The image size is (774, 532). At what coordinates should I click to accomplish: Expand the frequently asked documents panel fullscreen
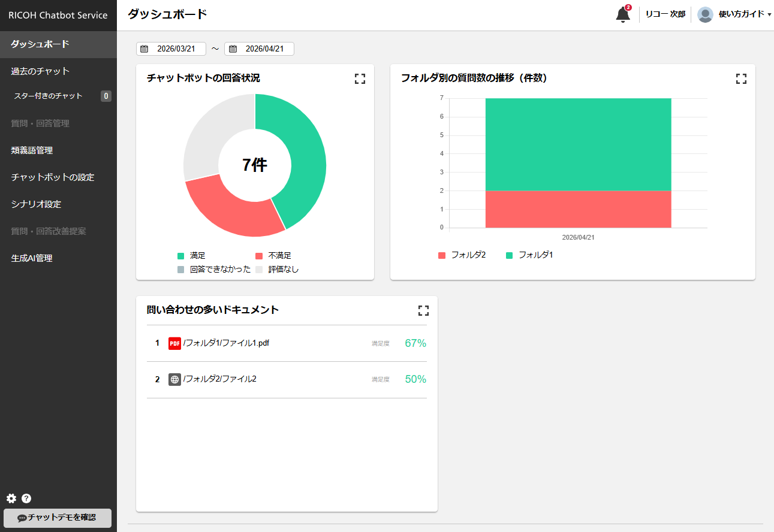(x=423, y=310)
